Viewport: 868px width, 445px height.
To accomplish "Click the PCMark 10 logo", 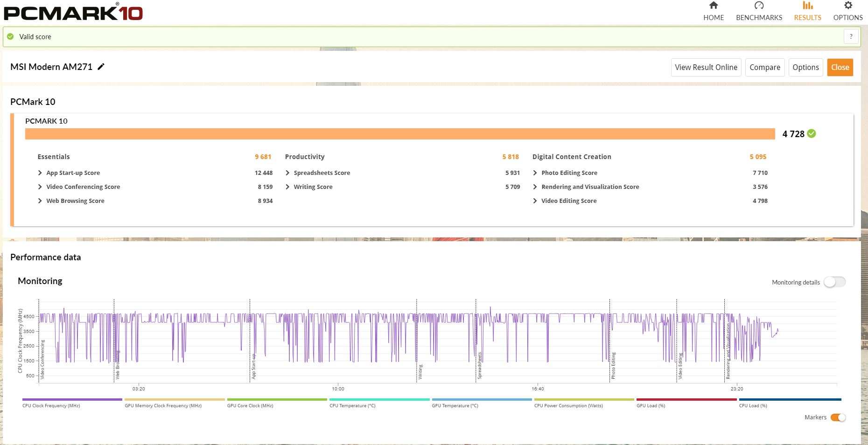I will pos(73,12).
